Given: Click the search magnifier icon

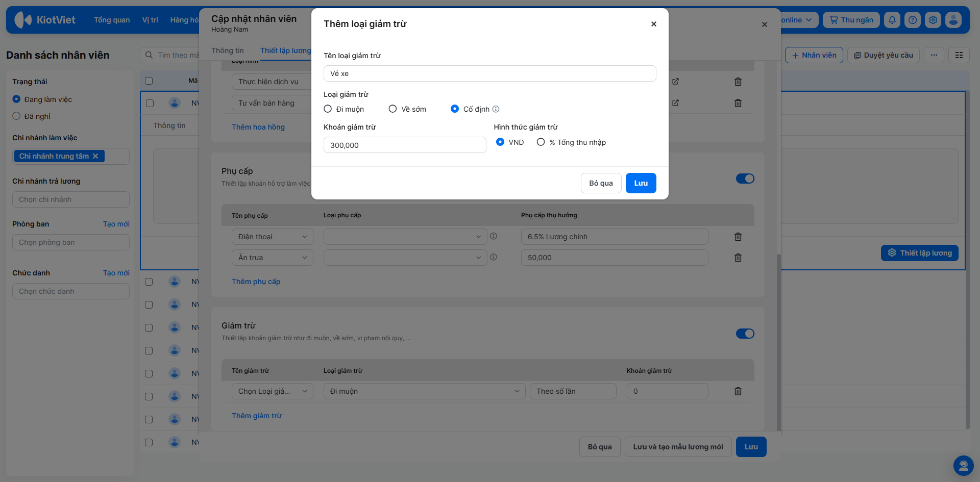Looking at the screenshot, I should 149,55.
